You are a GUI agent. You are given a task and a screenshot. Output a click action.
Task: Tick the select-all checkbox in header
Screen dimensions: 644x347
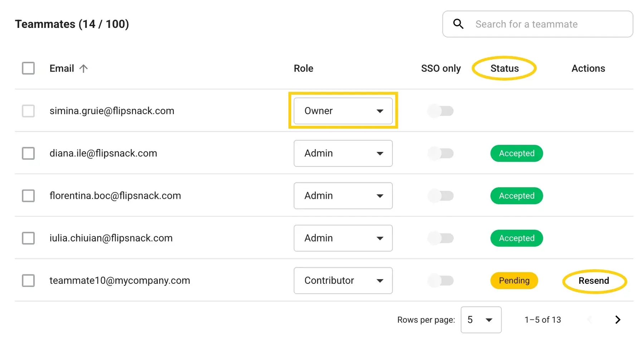[28, 68]
